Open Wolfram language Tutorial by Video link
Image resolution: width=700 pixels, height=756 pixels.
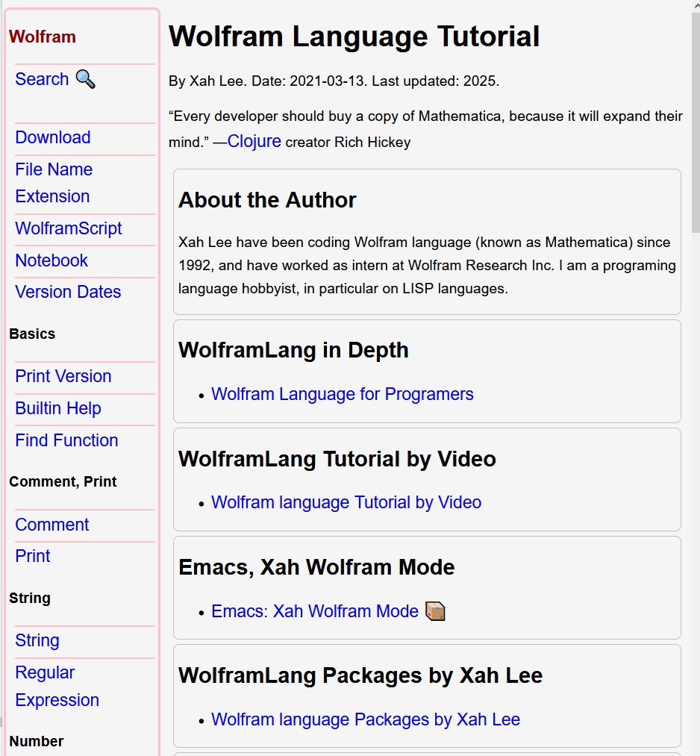click(346, 502)
